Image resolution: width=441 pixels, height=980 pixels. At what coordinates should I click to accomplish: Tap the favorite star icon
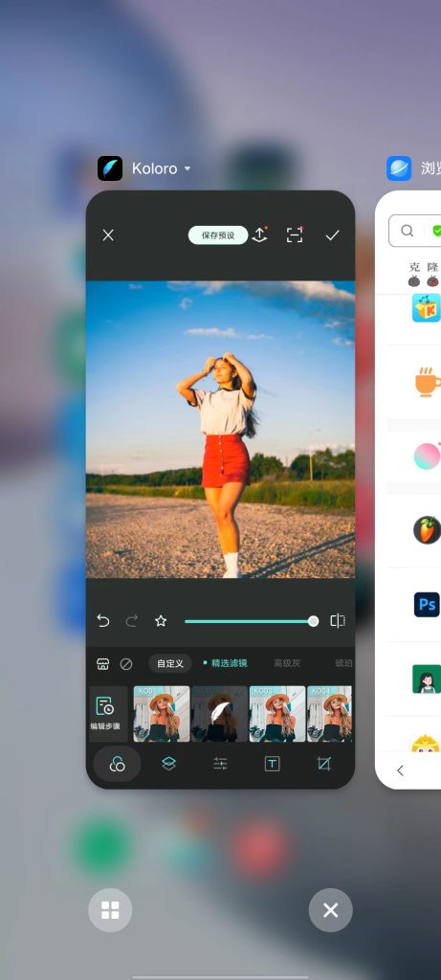(161, 620)
